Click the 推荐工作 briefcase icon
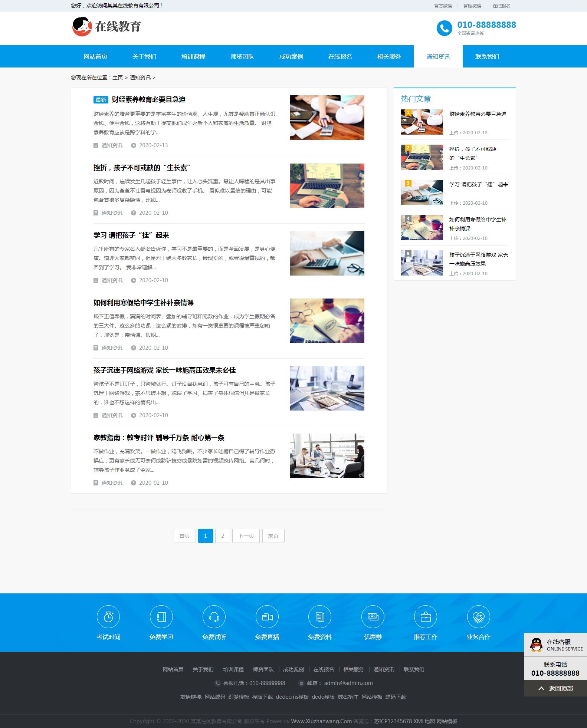Viewport: 587px width, 728px height. [x=426, y=617]
